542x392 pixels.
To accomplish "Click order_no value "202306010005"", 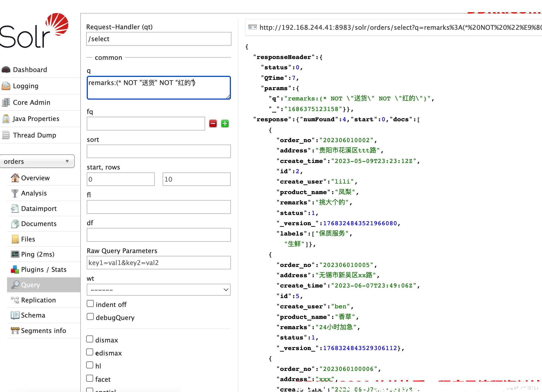I will [346, 265].
